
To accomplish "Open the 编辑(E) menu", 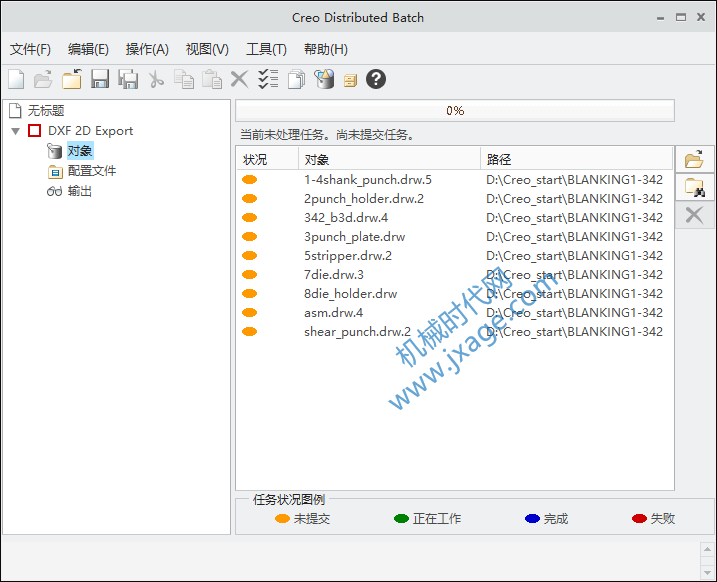I will [88, 49].
